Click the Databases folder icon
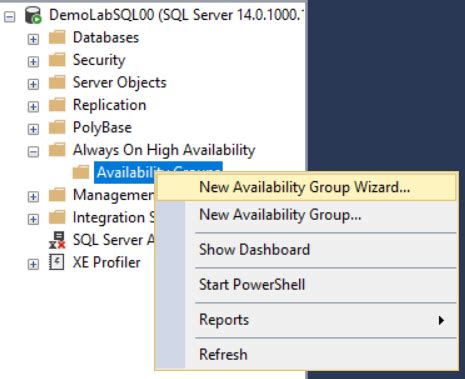The image size is (465, 379). [x=57, y=37]
